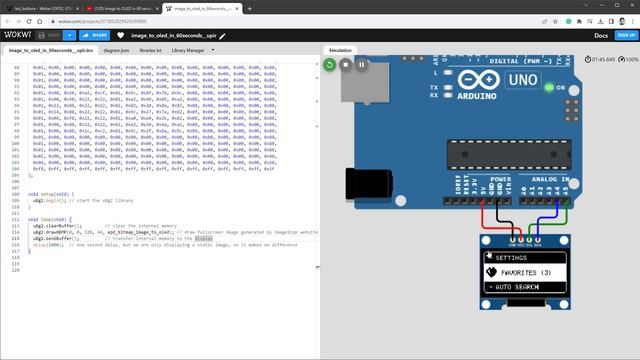This screenshot has height=360, width=640.
Task: Expand the editor tabs dropdown arrow
Action: click(x=213, y=50)
